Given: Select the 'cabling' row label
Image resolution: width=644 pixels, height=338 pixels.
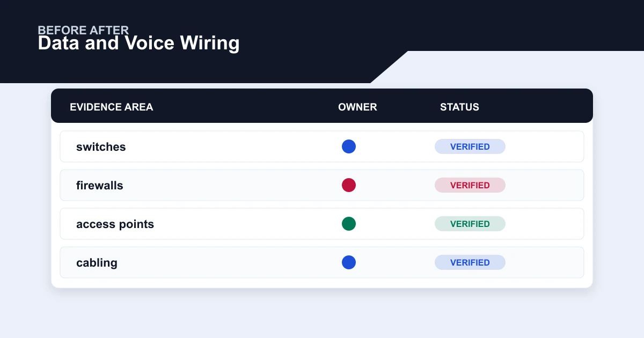Looking at the screenshot, I should point(97,263).
